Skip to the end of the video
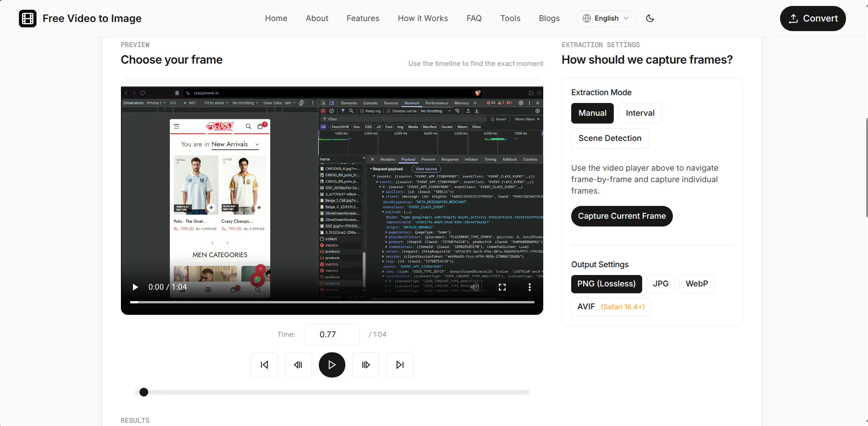The width and height of the screenshot is (868, 426). [x=400, y=365]
